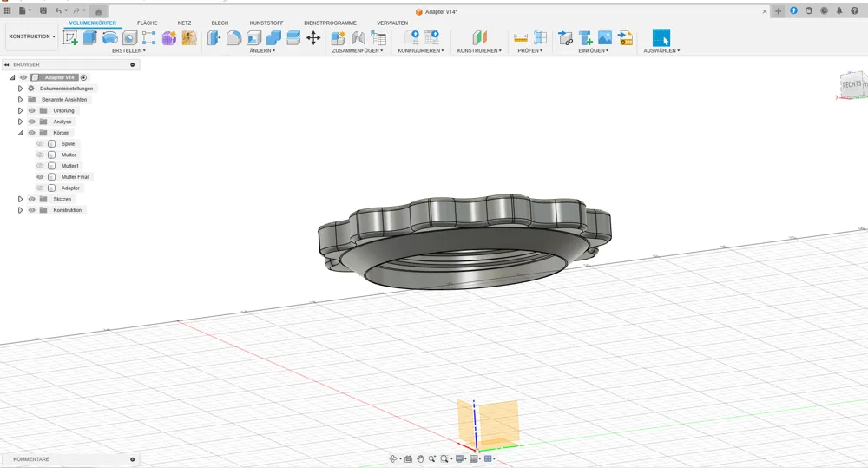Click the Insert image canvas icon
The width and height of the screenshot is (868, 468).
[605, 37]
